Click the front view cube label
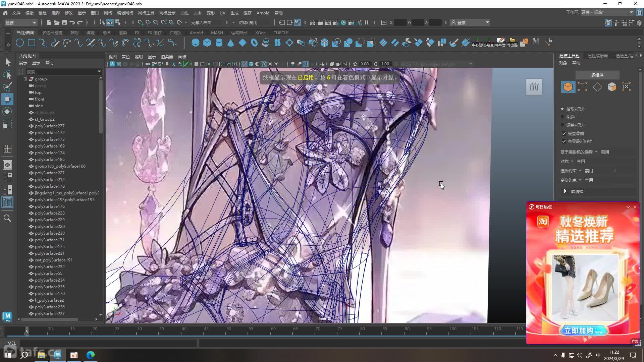The image size is (644, 362). click(534, 87)
